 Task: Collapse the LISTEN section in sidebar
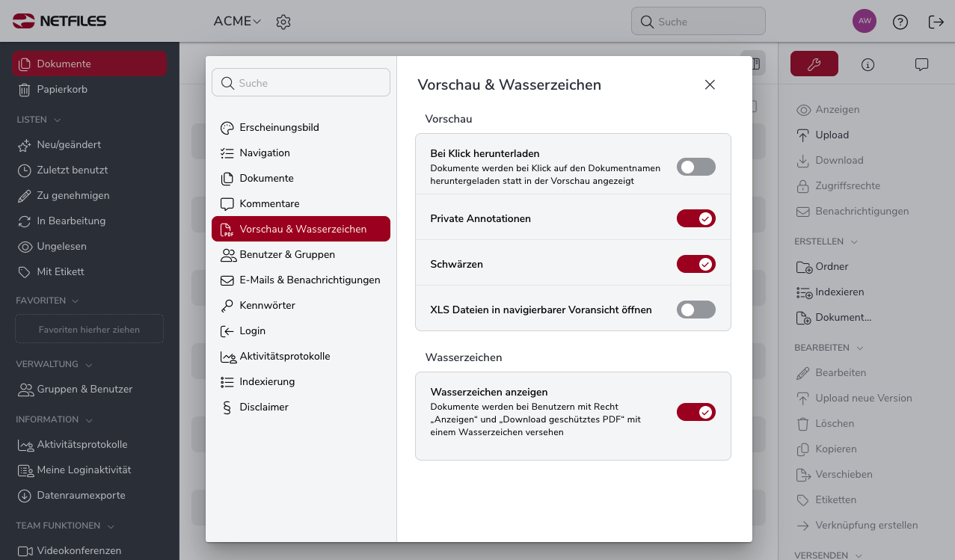pyautogui.click(x=38, y=120)
